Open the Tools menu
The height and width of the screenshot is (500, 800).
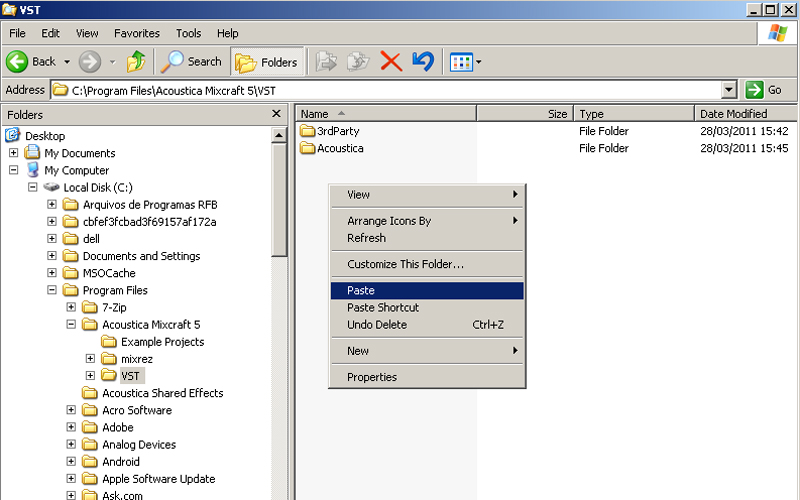point(188,33)
